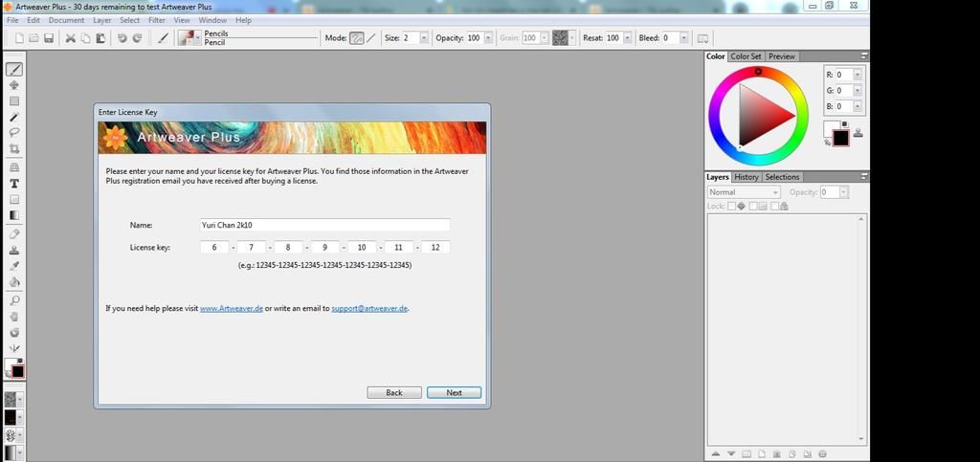This screenshot has height=462, width=980.
Task: Switch to the History tab
Action: pos(746,177)
